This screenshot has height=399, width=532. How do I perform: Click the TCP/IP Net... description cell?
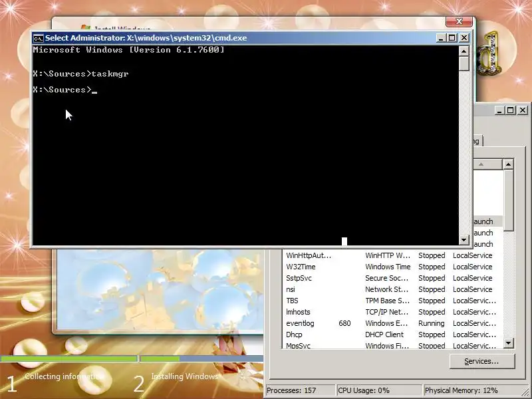(x=386, y=312)
